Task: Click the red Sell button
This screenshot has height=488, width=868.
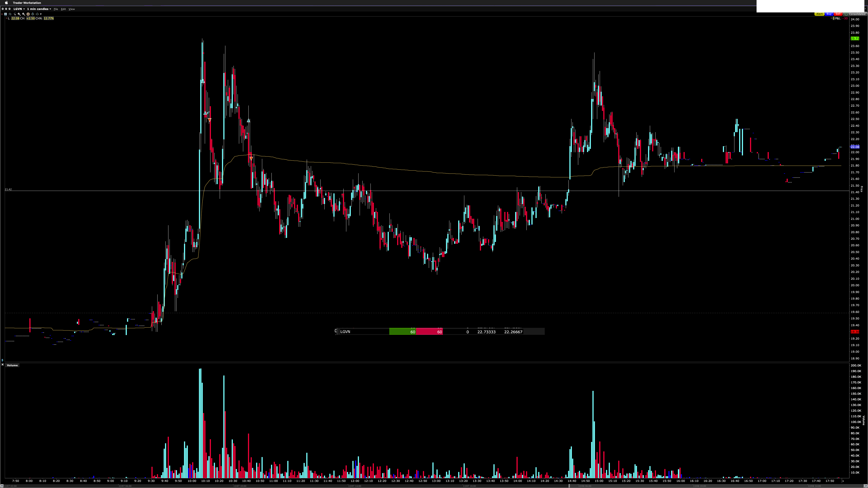Action: click(x=838, y=14)
